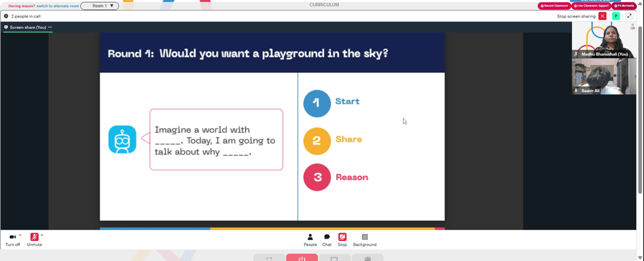The width and height of the screenshot is (644, 261).
Task: Turn off the camera
Action: [x=12, y=237]
